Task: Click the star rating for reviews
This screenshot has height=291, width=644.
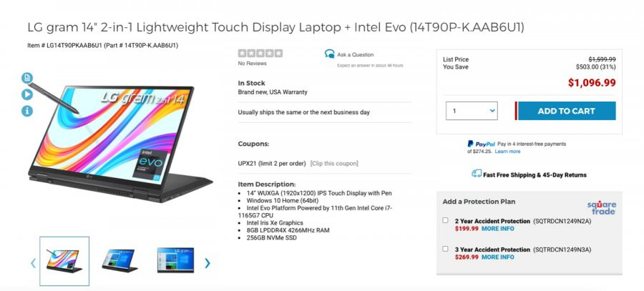Action: coord(260,54)
